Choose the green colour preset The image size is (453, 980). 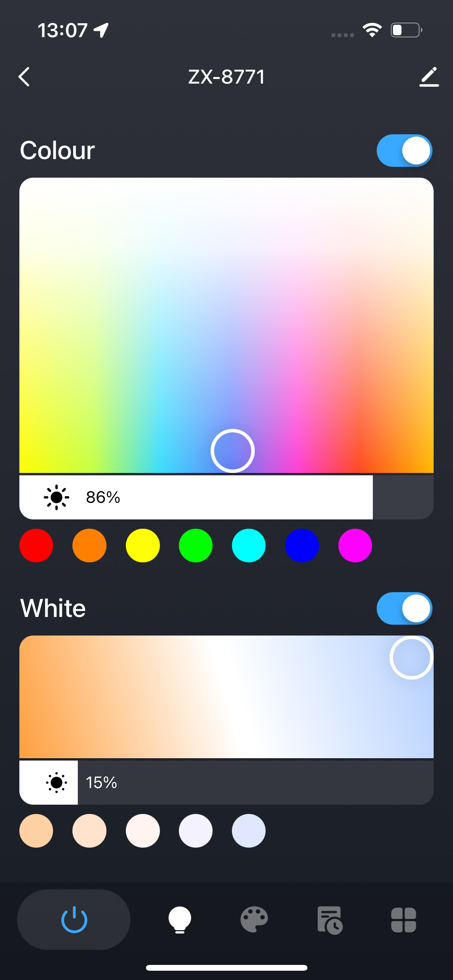pos(196,545)
